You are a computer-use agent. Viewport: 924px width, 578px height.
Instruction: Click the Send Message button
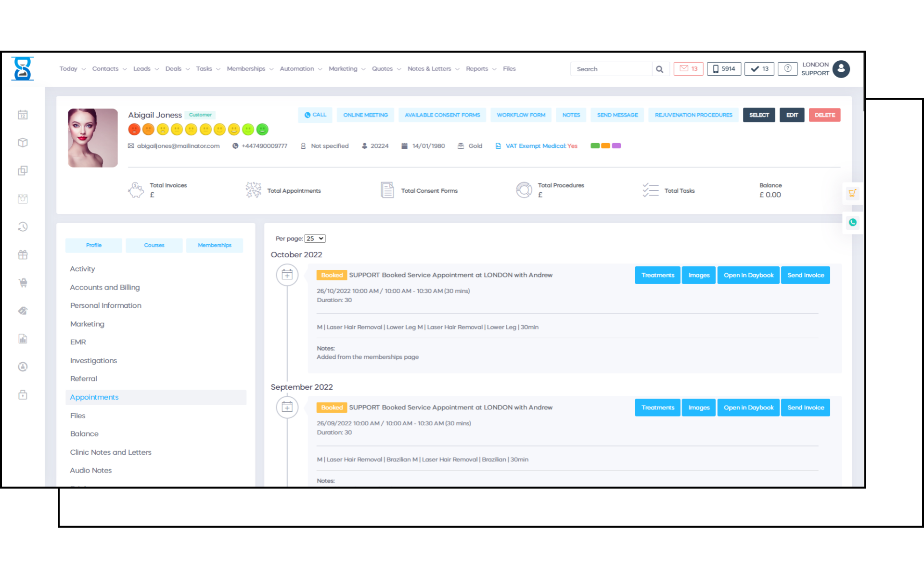(x=617, y=115)
